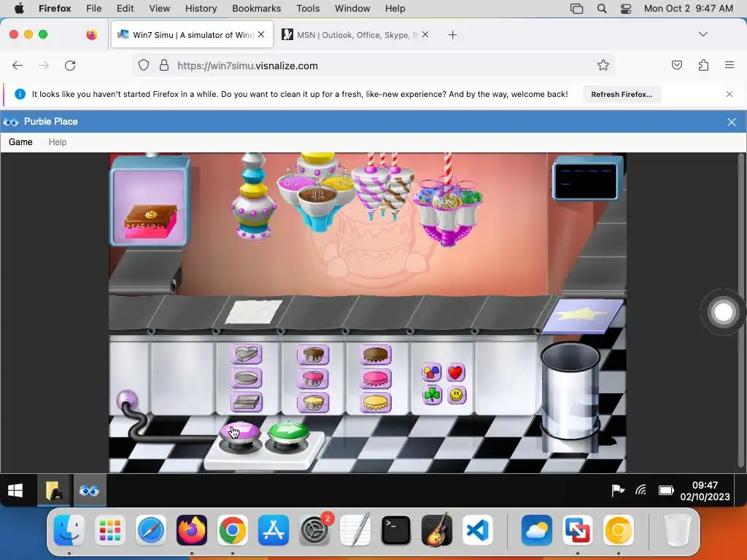Screen dimensions: 747x560
Task: Pick the yellow icing option
Action: click(376, 402)
